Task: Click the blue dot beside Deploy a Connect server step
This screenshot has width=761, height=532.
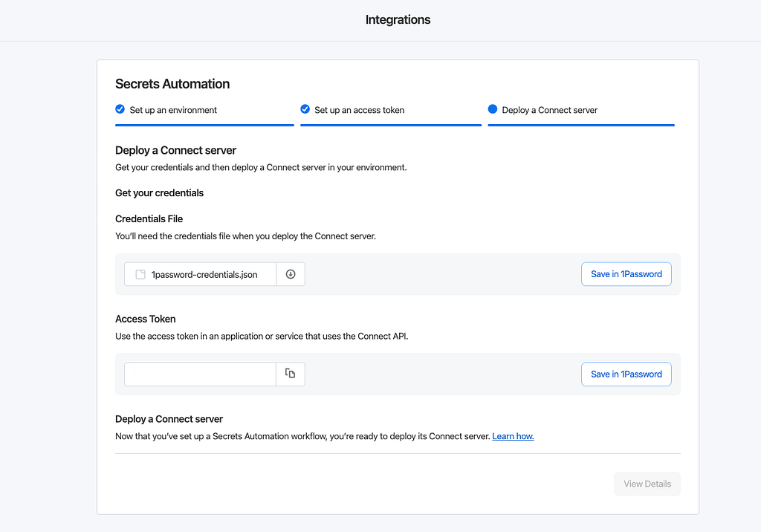Action: 492,109
